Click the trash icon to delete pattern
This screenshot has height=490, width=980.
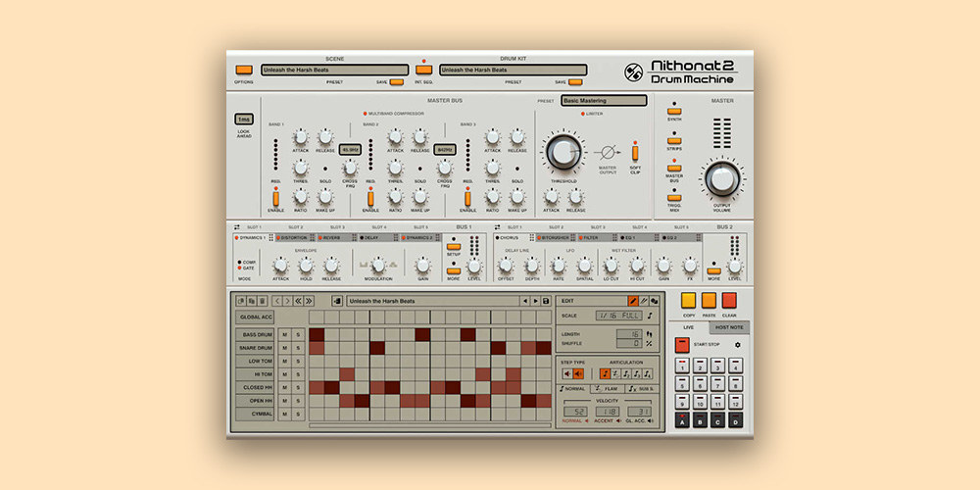click(262, 301)
